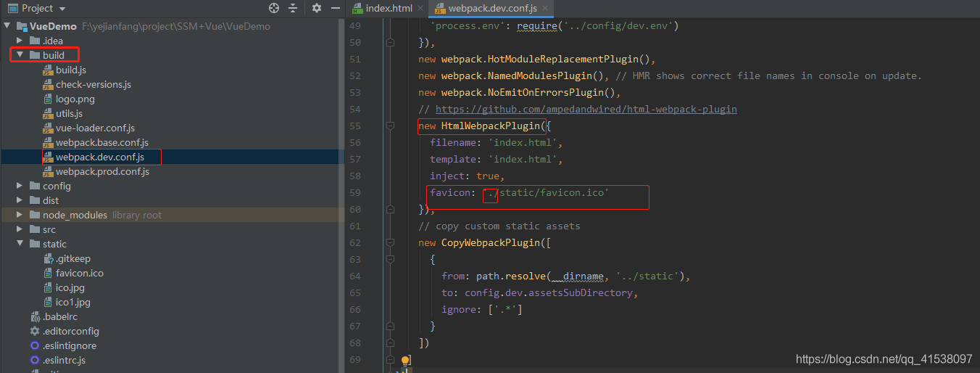Click the build folder icon
Screen dimensions: 980x373
[x=35, y=55]
